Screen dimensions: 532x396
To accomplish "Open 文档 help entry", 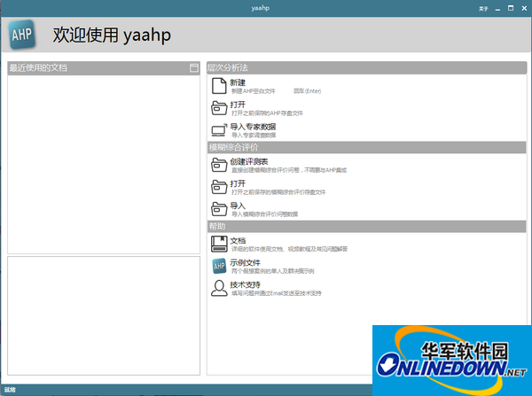I will click(x=238, y=241).
